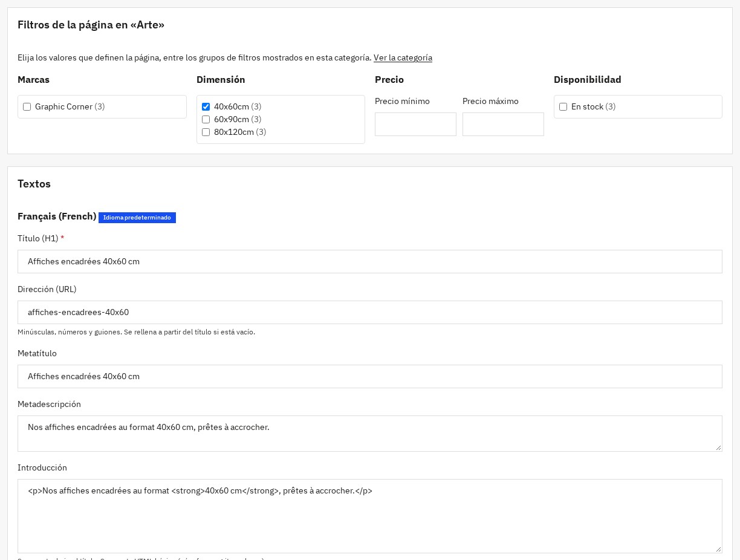Click the 80x120cm label text
This screenshot has height=560, width=740.
234,132
